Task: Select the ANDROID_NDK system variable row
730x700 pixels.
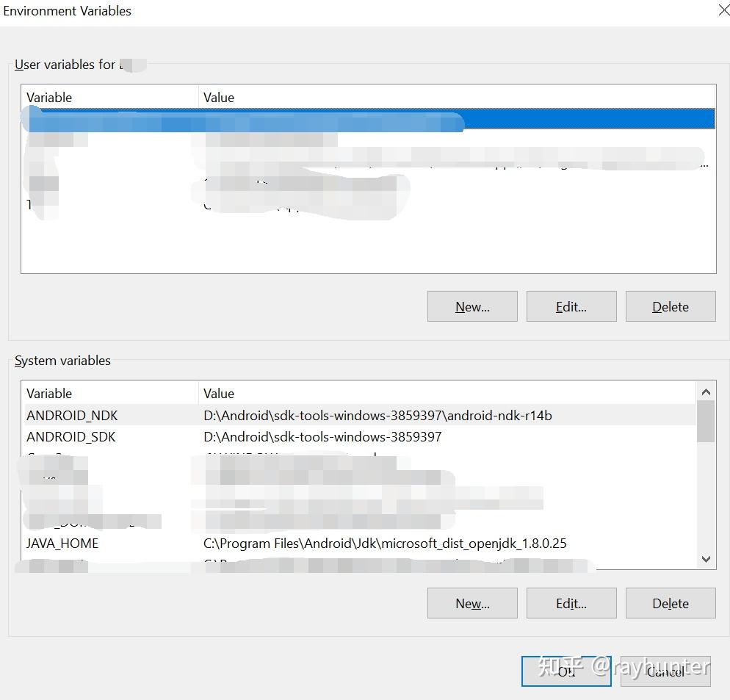Action: pyautogui.click(x=294, y=415)
